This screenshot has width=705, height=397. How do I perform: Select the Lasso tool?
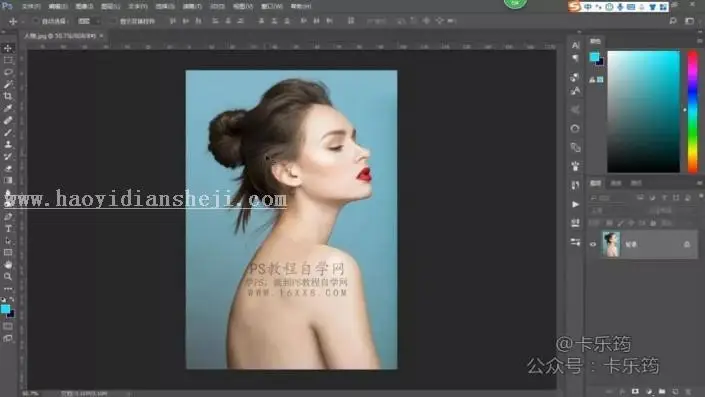click(8, 72)
